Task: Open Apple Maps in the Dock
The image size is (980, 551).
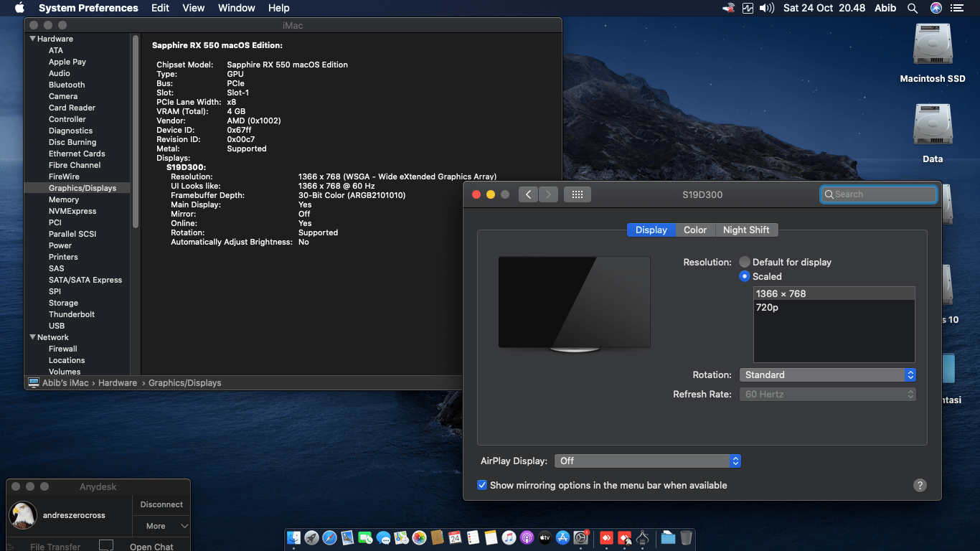Action: [x=401, y=537]
